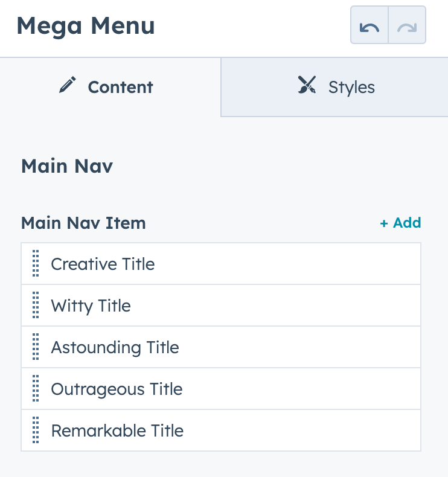Open the Styles tab
Image resolution: width=448 pixels, height=477 pixels.
[x=351, y=87]
